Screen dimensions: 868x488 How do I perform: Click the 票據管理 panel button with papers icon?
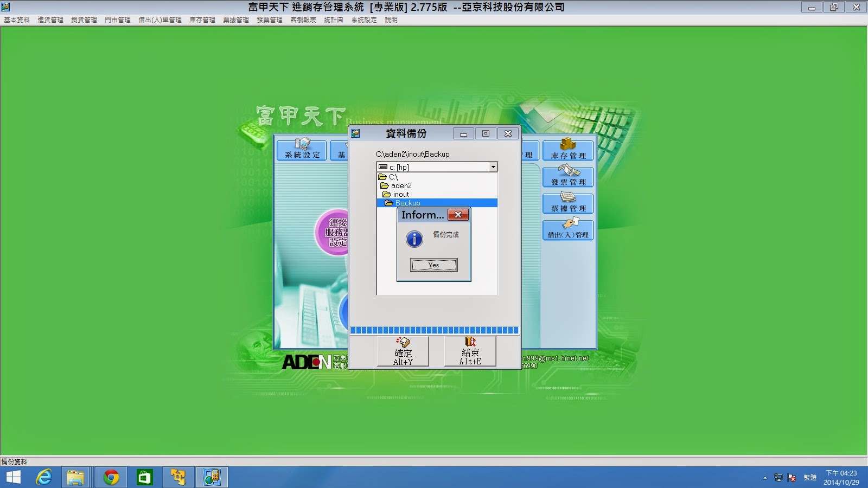pos(568,202)
